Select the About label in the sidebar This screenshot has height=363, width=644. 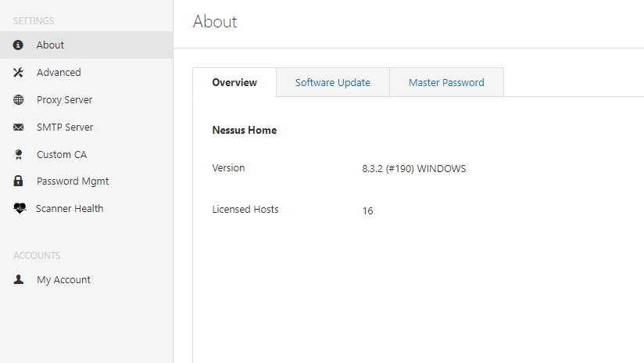point(50,45)
